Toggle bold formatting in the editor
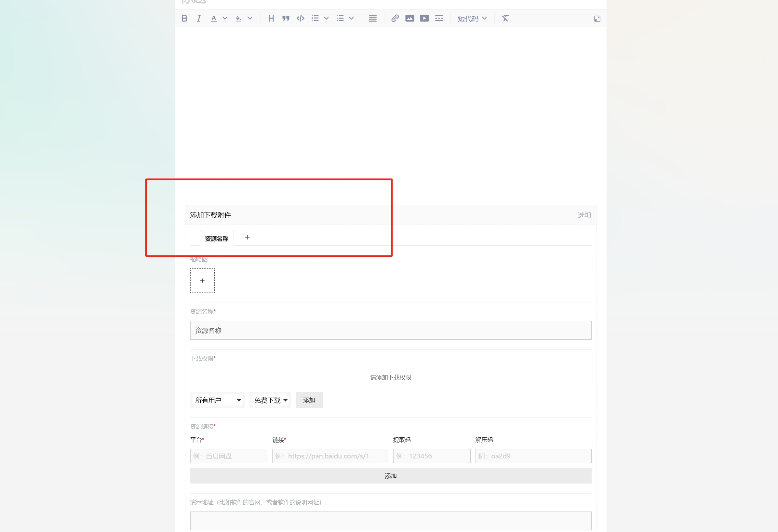Image resolution: width=778 pixels, height=532 pixels. point(184,19)
